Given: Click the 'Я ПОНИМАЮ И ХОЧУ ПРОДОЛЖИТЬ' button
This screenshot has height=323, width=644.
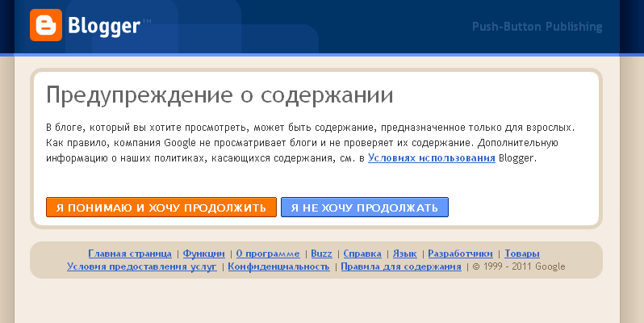Looking at the screenshot, I should pyautogui.click(x=161, y=208).
